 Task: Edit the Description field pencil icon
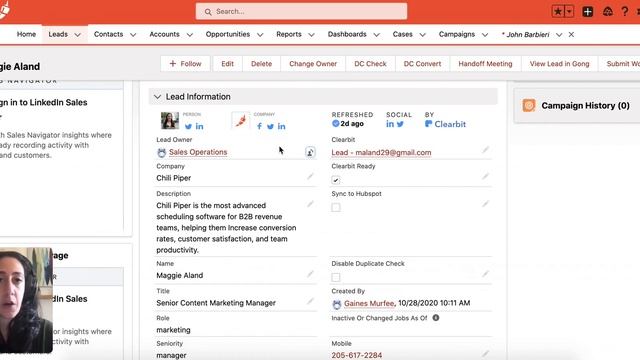point(310,204)
